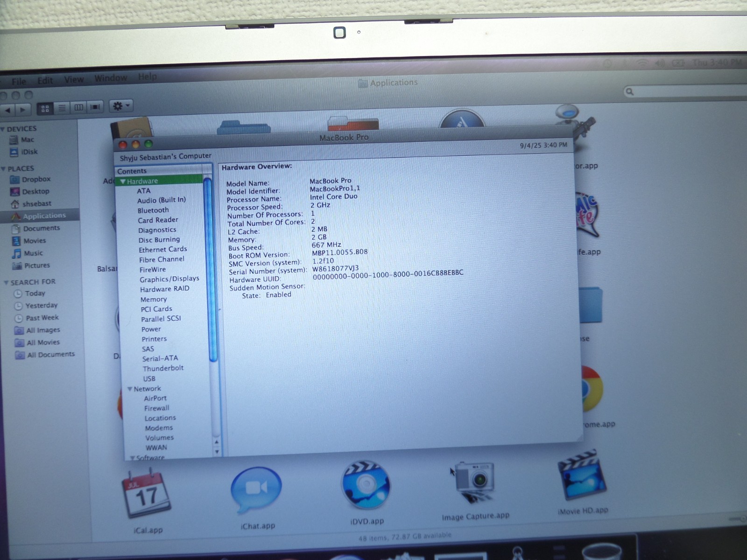Screen dimensions: 747x560
Task: Switch Finder to Cover Flow view
Action: [95, 107]
